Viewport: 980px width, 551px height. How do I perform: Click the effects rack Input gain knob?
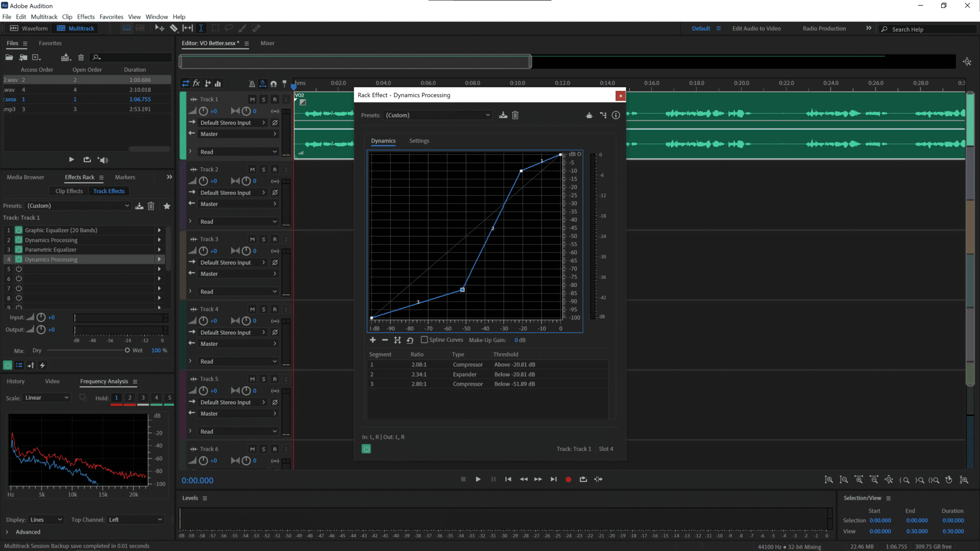(x=41, y=317)
